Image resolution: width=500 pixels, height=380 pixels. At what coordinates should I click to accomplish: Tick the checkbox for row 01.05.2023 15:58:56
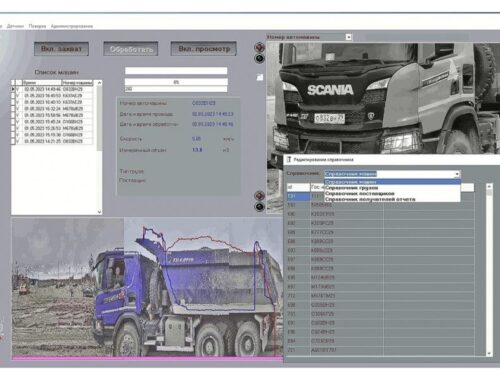click(13, 115)
